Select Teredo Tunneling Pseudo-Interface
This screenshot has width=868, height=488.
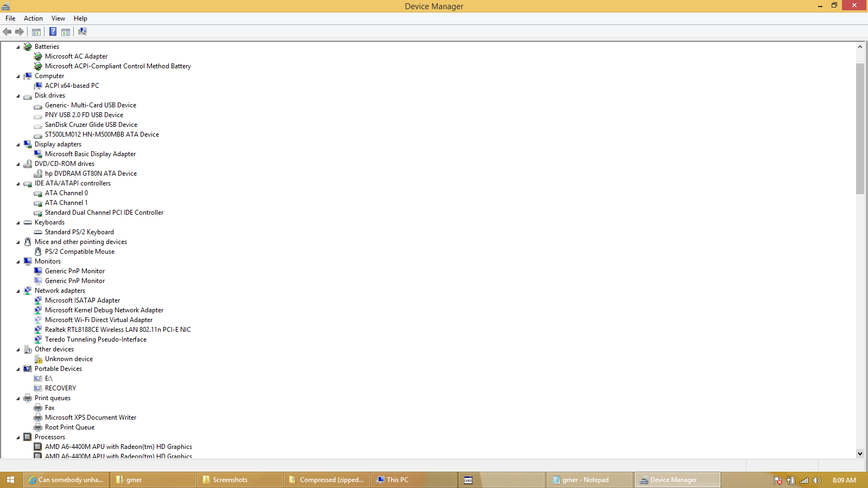(x=95, y=339)
